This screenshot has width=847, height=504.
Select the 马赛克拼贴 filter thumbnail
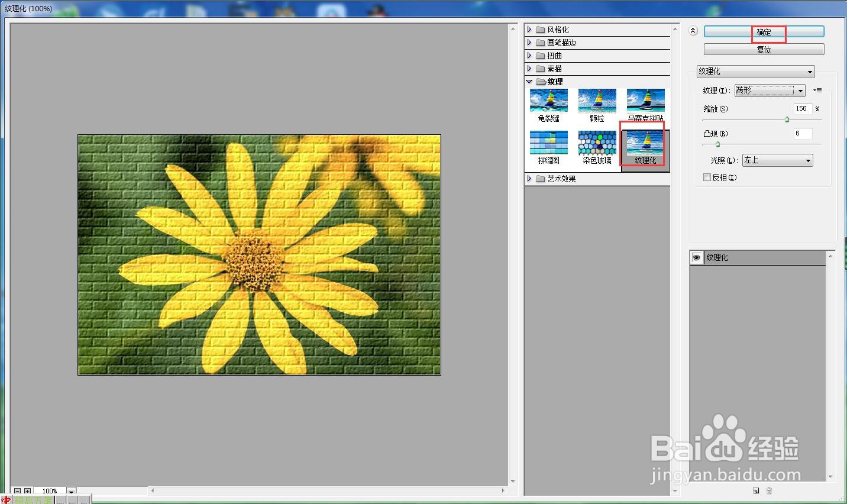(646, 105)
